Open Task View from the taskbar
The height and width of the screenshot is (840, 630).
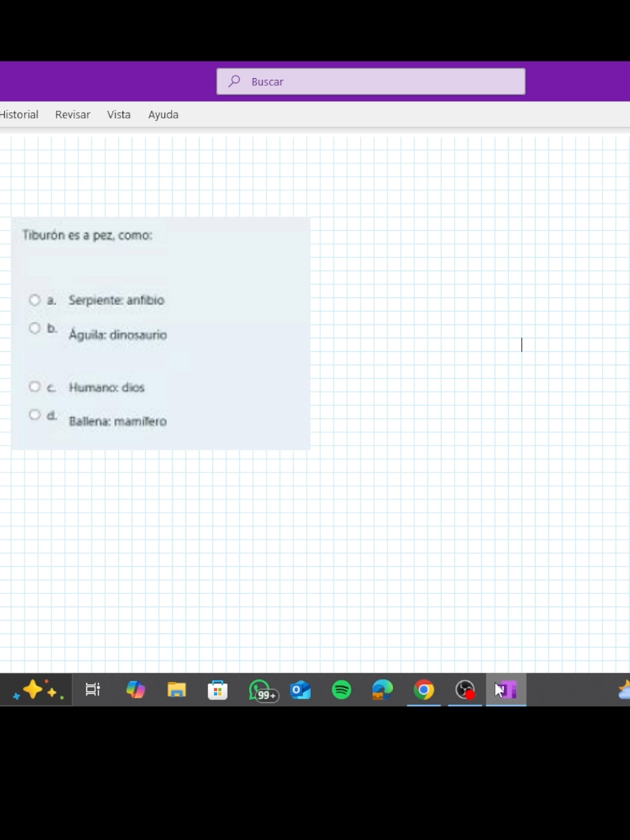point(92,690)
